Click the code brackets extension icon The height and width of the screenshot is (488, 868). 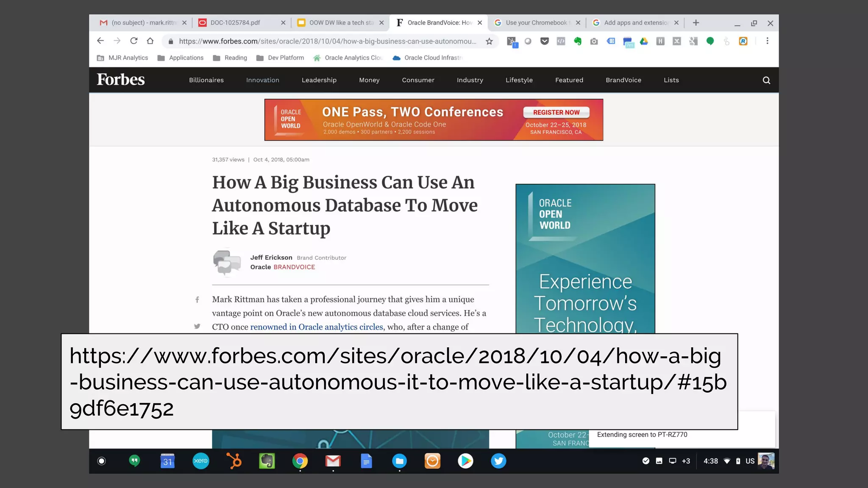(x=561, y=41)
